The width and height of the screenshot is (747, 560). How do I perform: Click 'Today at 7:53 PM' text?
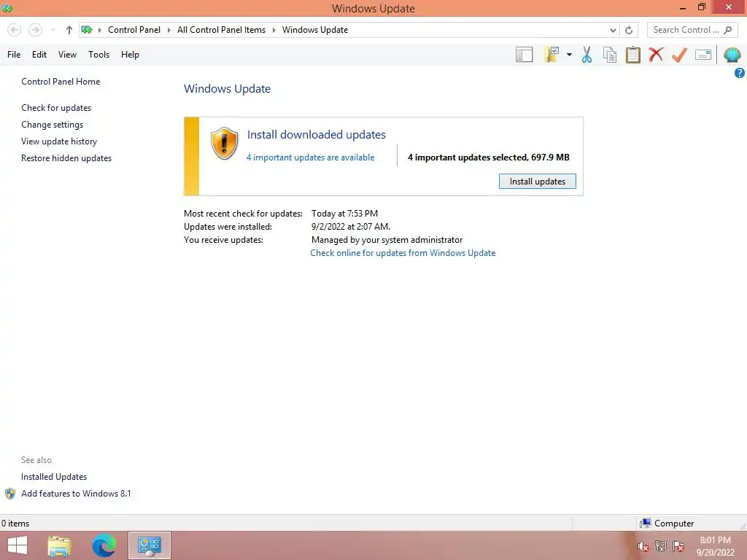tap(344, 214)
